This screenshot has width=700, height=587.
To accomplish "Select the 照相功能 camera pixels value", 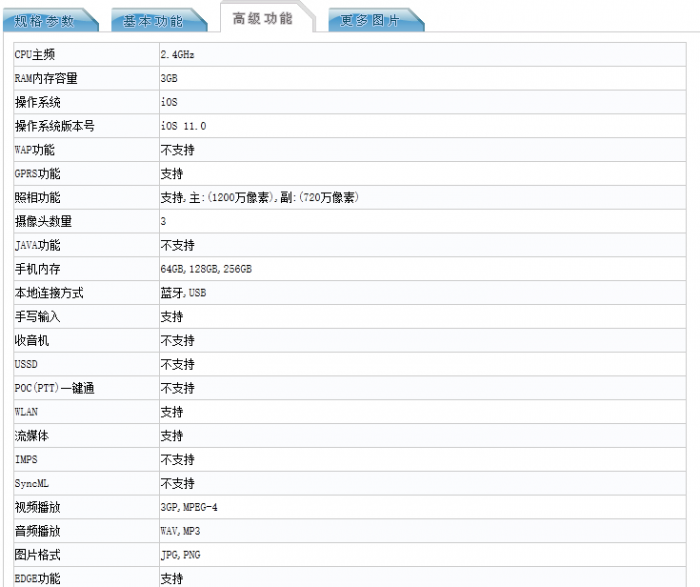I will tap(259, 198).
